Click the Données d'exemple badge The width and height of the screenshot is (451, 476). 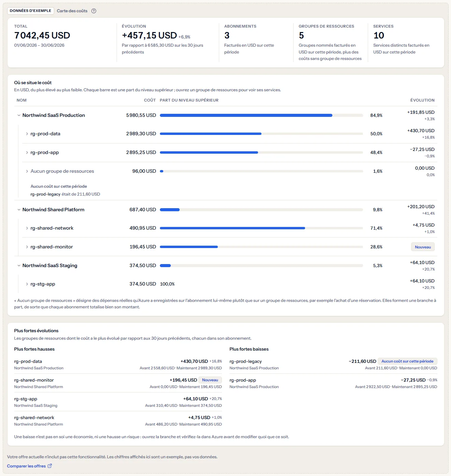[x=30, y=11]
